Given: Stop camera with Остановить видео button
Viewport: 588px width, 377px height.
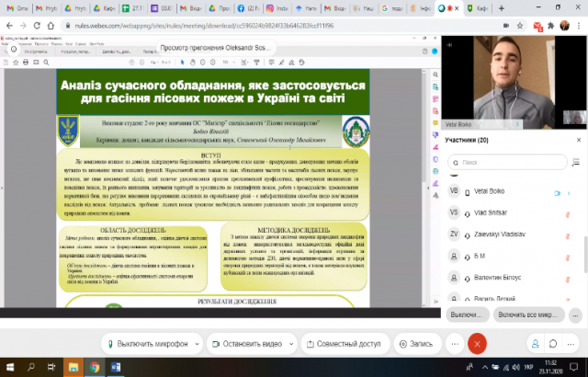Looking at the screenshot, I should (x=254, y=344).
